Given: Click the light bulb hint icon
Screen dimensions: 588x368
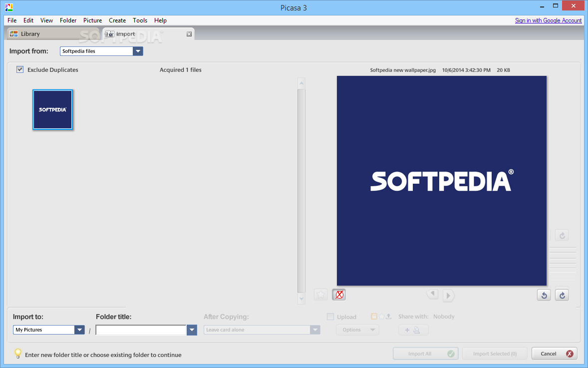Looking at the screenshot, I should (17, 354).
